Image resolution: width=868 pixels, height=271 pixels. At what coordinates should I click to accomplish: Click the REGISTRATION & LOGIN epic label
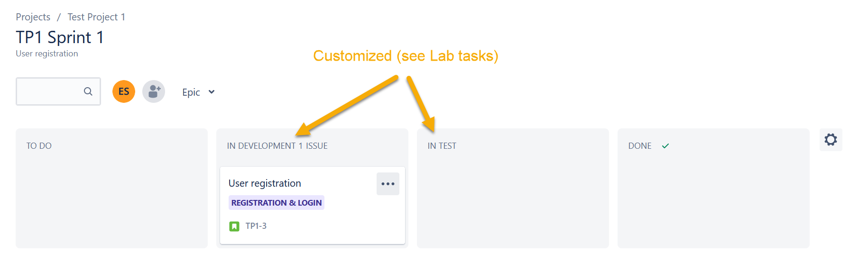coord(277,203)
